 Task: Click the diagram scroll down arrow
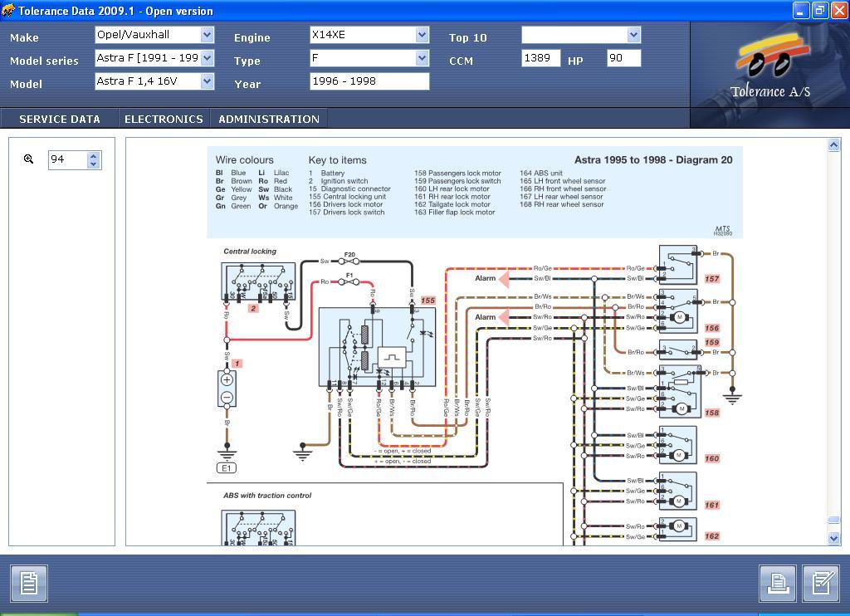click(x=833, y=538)
